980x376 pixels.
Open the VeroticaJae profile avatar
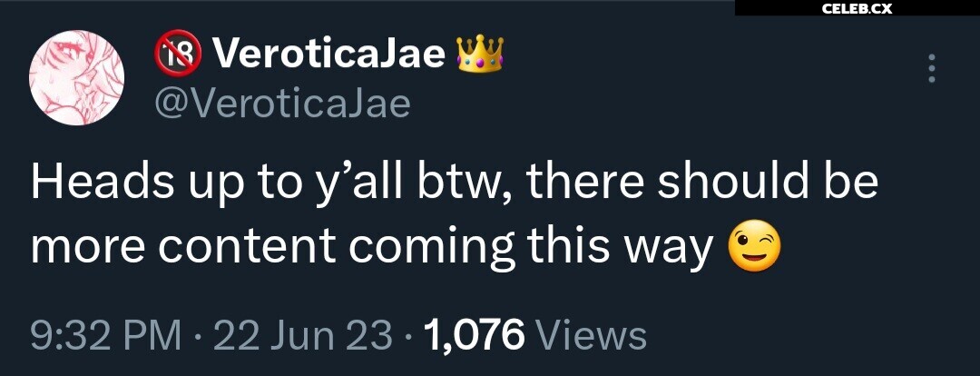coord(76,77)
